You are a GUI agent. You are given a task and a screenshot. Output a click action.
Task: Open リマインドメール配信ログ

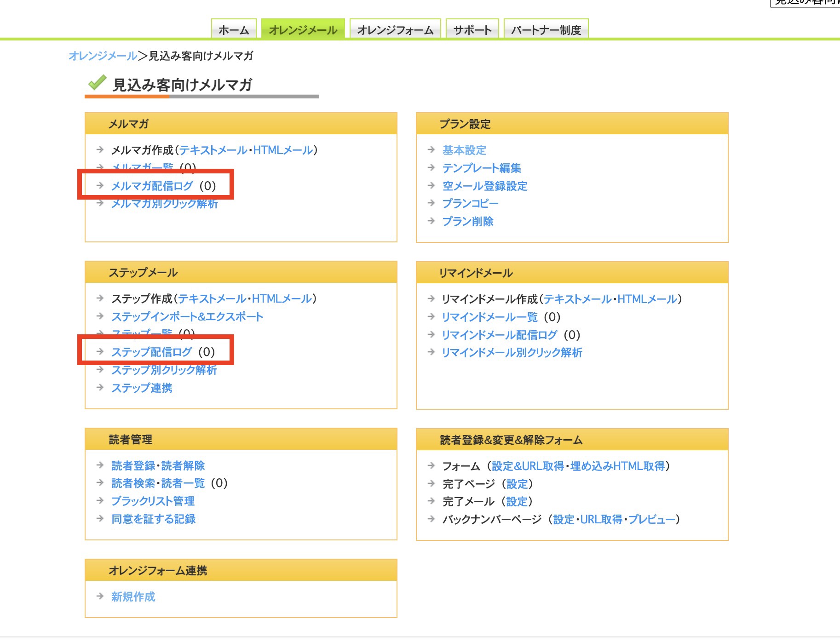pyautogui.click(x=500, y=335)
